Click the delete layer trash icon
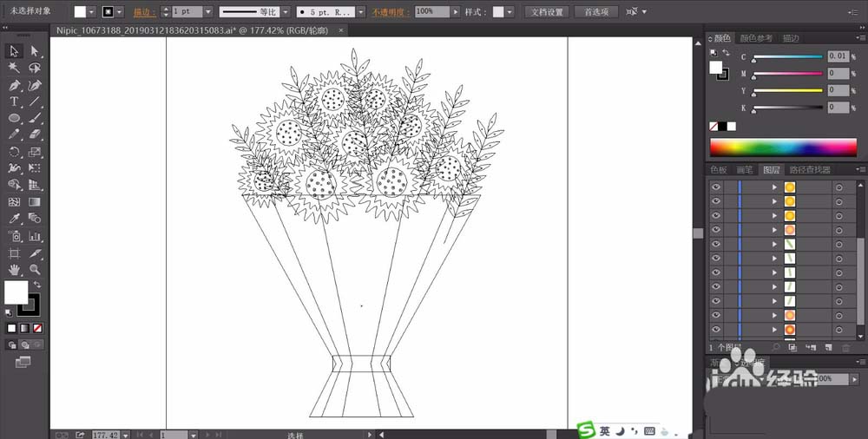Image resolution: width=868 pixels, height=439 pixels. click(845, 348)
